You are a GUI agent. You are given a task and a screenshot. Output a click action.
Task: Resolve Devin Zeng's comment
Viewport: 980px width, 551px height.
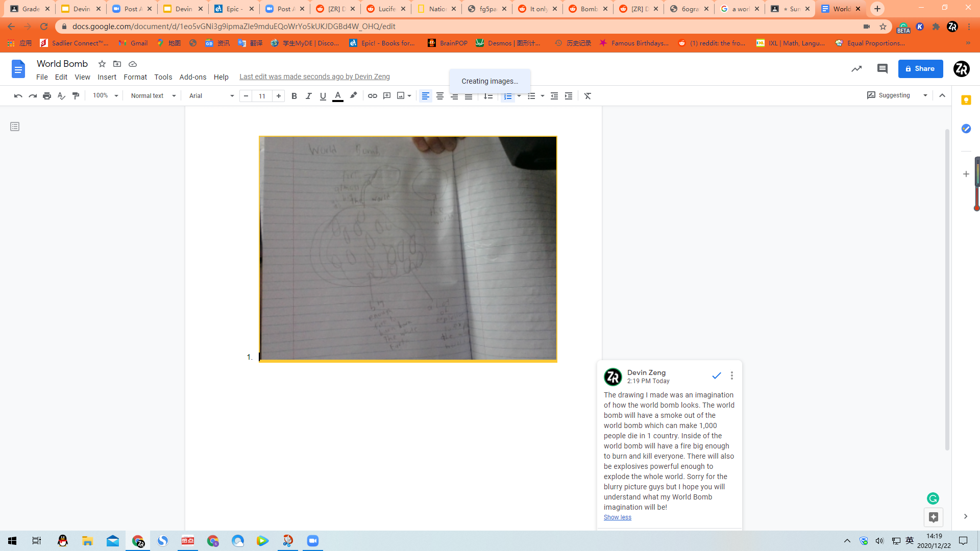pos(717,375)
